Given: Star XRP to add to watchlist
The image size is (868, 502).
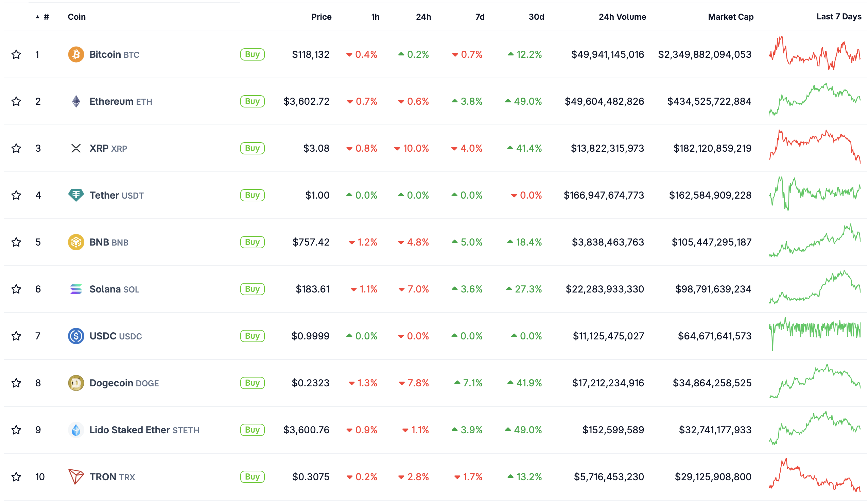Looking at the screenshot, I should [x=16, y=148].
